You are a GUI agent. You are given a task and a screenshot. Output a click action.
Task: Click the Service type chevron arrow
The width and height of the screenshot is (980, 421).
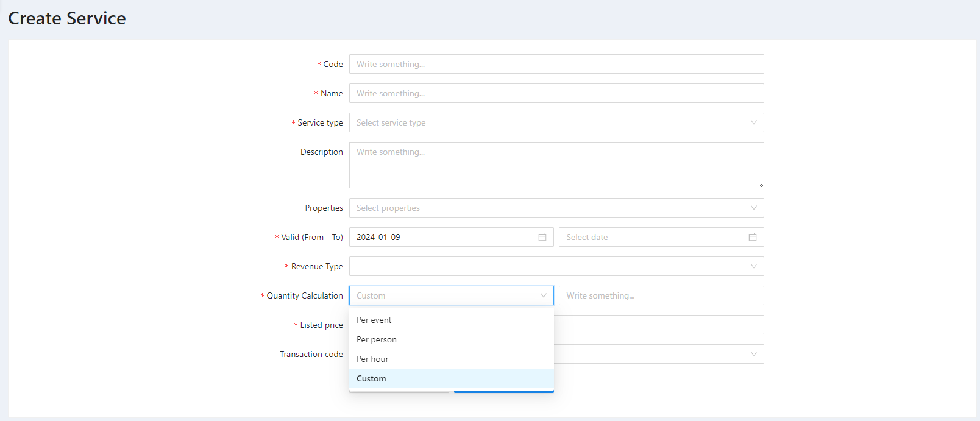(753, 122)
